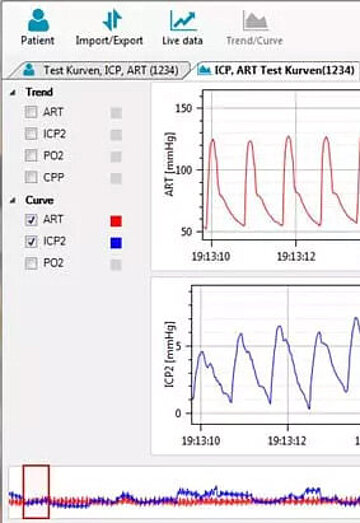The image size is (360, 523).
Task: Click the chart icon on the curve tab
Action: click(x=204, y=70)
